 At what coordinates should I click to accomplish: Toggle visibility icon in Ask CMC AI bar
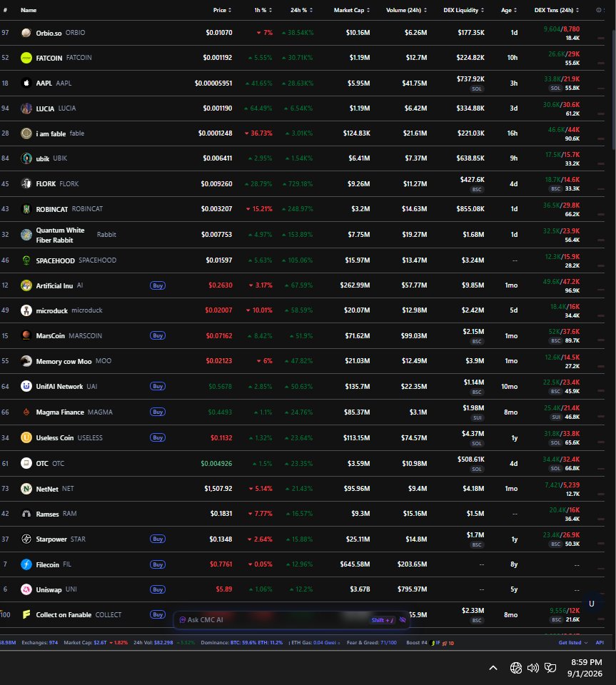coord(403,619)
